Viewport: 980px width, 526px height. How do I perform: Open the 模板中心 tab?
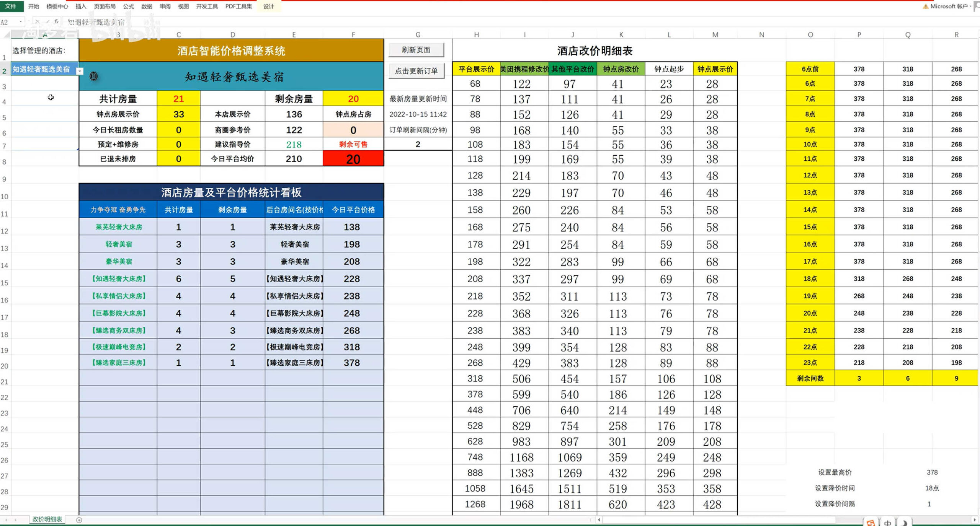pos(57,6)
